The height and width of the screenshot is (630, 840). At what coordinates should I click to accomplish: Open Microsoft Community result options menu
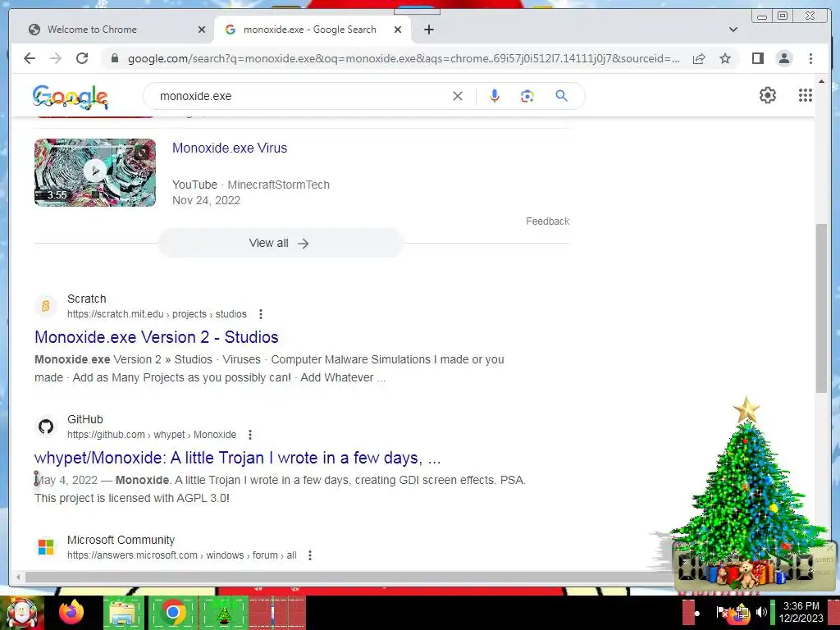pos(309,555)
